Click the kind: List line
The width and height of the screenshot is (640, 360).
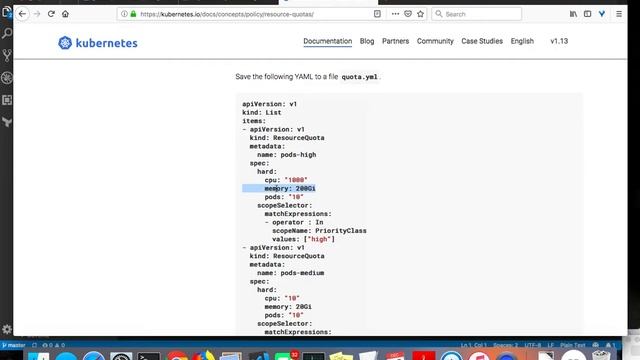pos(262,112)
